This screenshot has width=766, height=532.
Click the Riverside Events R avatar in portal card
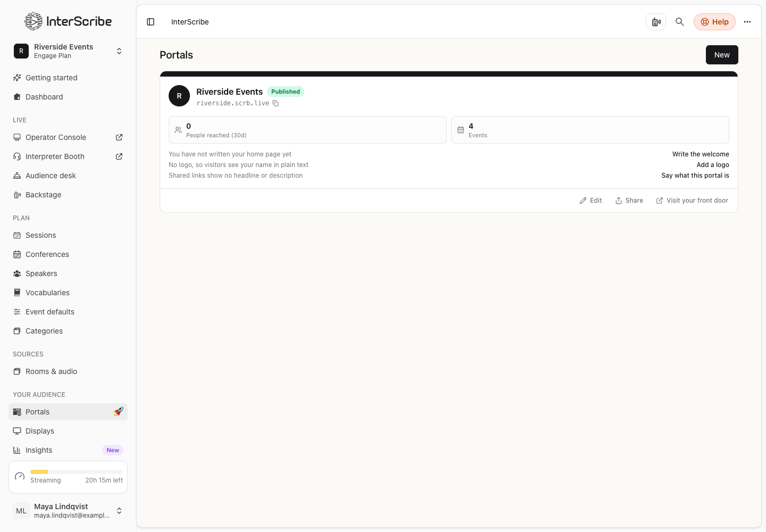point(179,96)
